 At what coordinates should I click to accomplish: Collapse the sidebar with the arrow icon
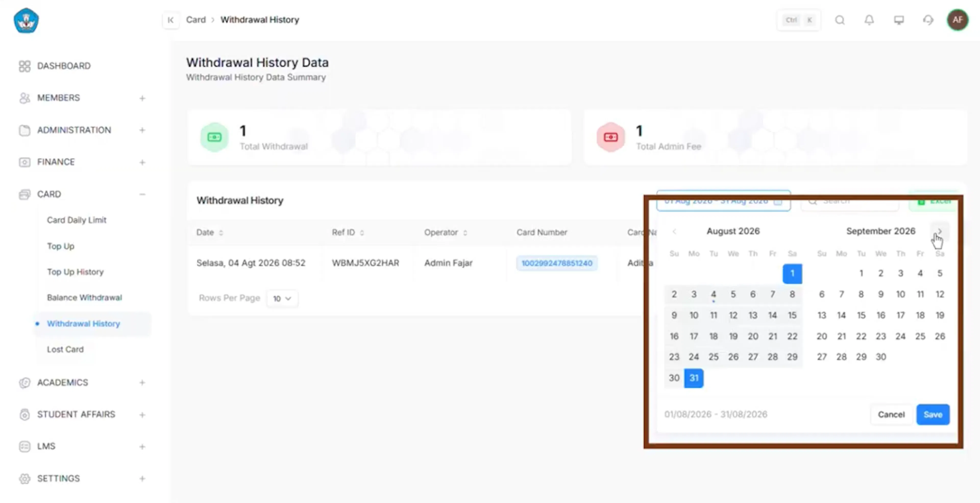(171, 20)
